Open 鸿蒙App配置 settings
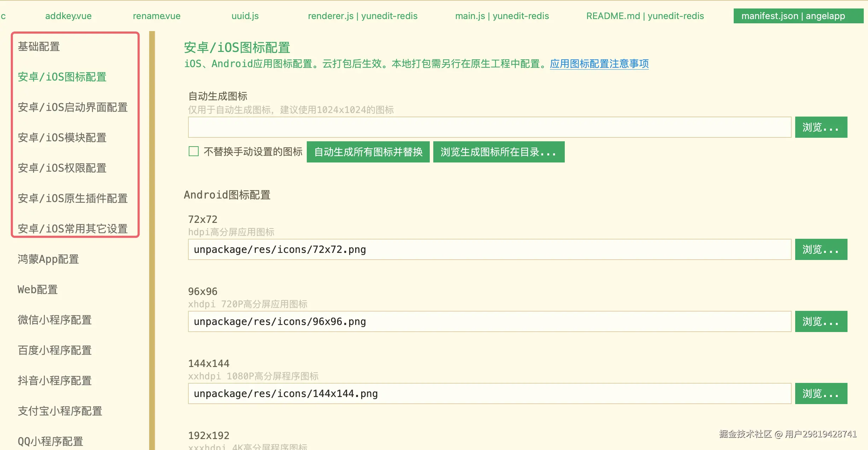 click(x=48, y=259)
